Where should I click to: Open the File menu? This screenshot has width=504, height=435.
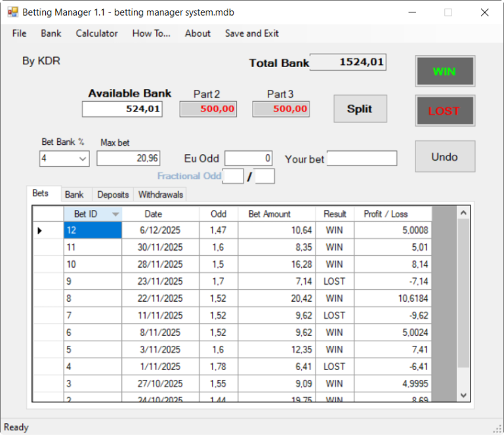pyautogui.click(x=19, y=33)
